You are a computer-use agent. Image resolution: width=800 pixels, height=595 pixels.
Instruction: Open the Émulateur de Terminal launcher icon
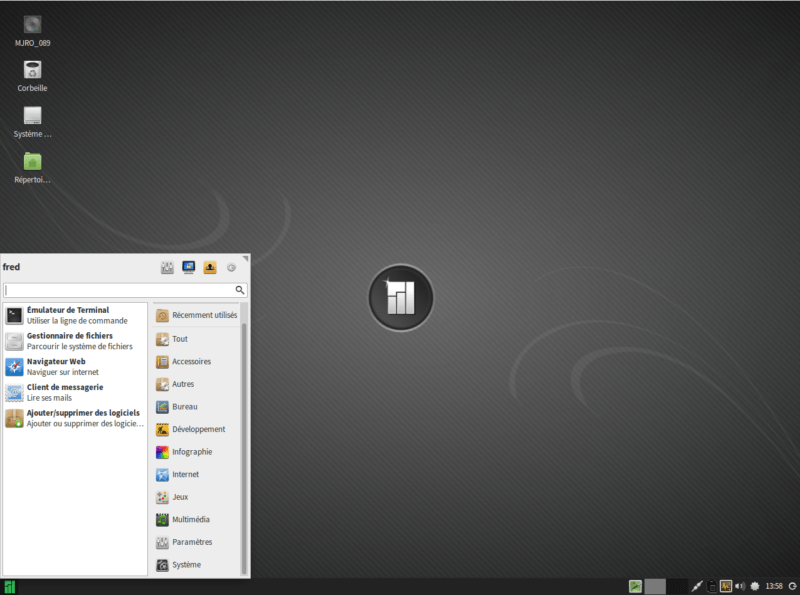click(x=13, y=315)
